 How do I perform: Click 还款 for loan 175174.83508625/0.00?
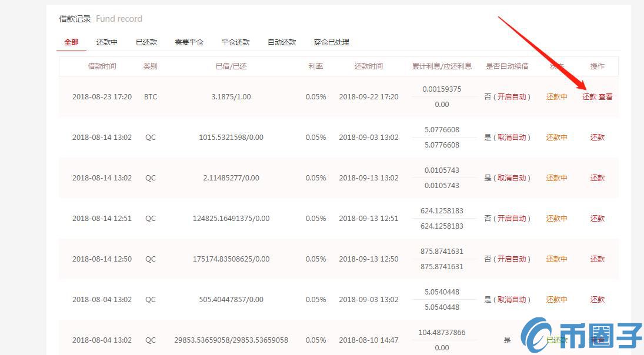(597, 259)
